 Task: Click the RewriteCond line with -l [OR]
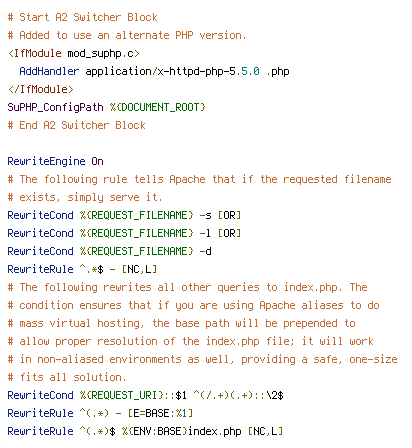point(124,233)
